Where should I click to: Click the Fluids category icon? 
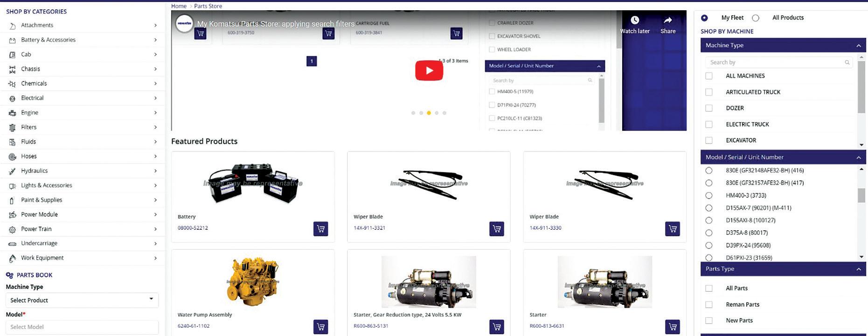click(x=12, y=142)
